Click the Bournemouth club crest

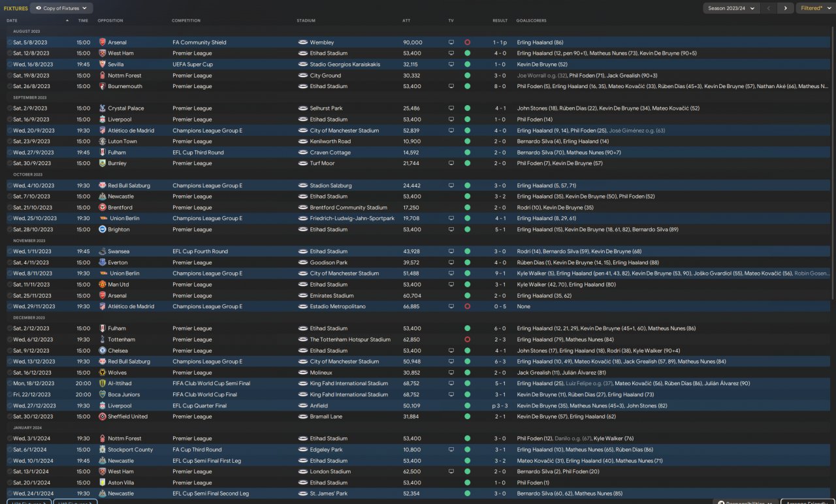(x=103, y=86)
